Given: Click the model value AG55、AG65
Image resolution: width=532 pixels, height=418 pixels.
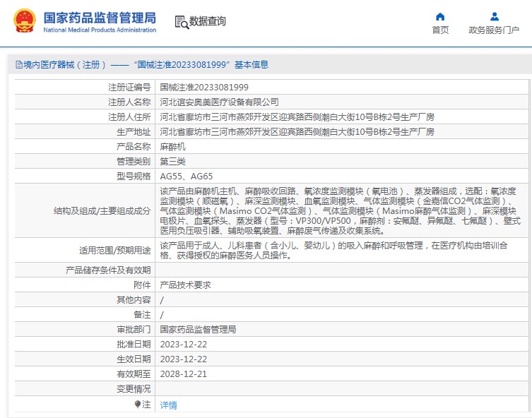Looking at the screenshot, I should [187, 177].
